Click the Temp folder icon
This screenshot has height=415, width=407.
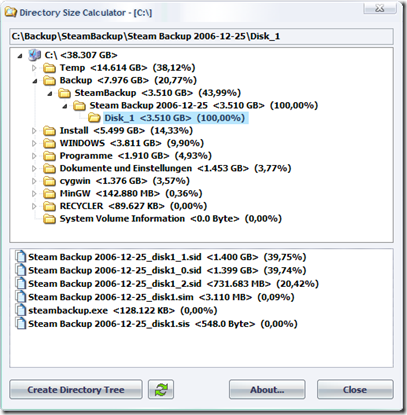[x=49, y=68]
